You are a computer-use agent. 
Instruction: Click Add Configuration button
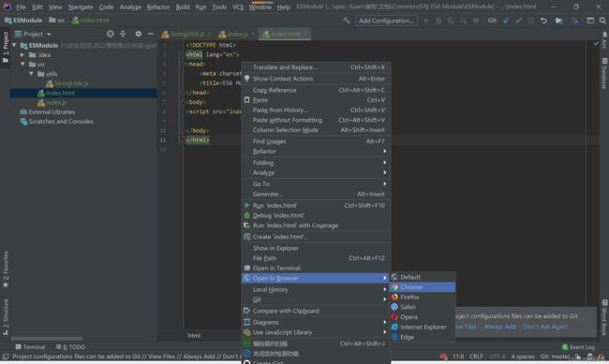[x=386, y=21]
